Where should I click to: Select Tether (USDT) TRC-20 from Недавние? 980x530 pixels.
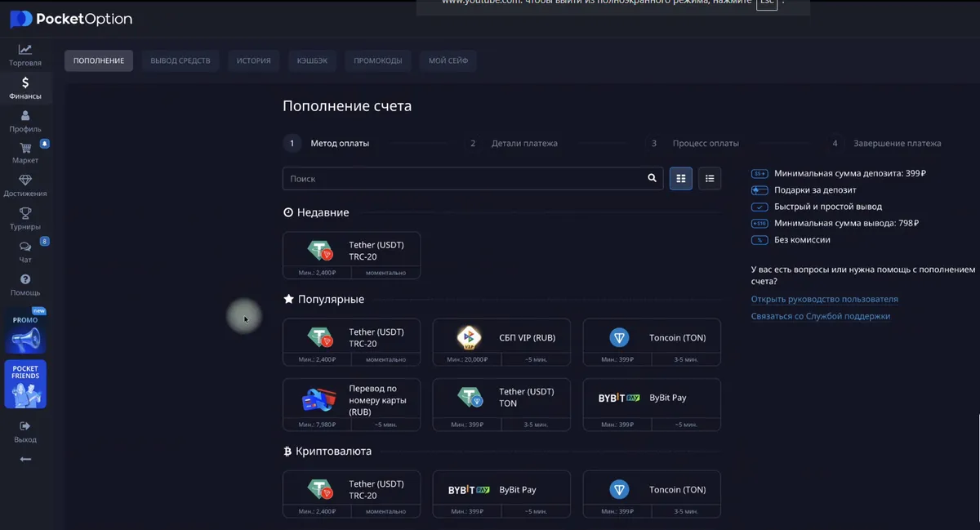click(x=351, y=254)
